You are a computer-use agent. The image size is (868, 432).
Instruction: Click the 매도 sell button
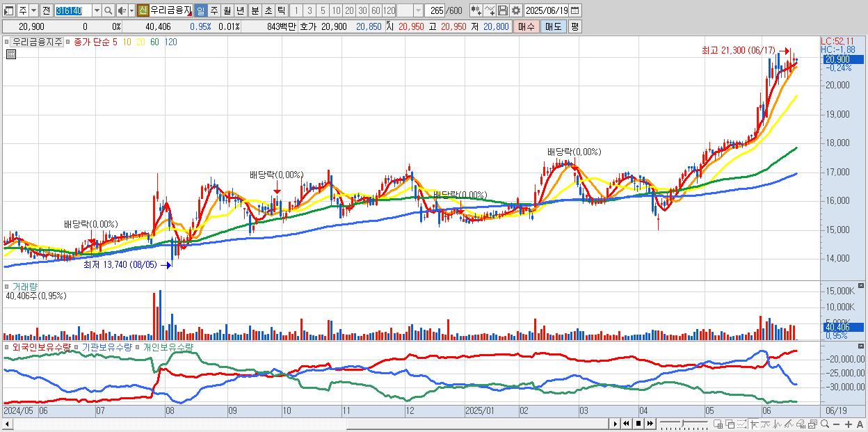pos(553,26)
